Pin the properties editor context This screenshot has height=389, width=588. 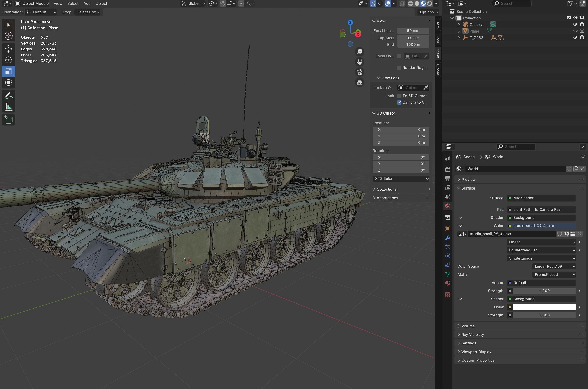[x=582, y=157]
